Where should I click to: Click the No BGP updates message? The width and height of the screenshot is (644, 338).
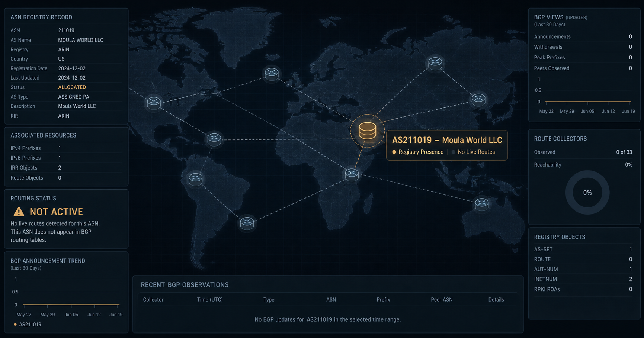327,320
